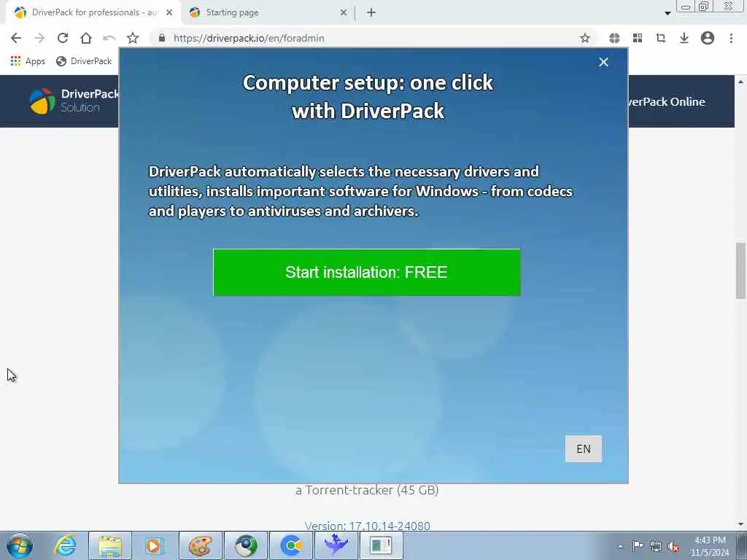Viewport: 747px width, 560px height.
Task: Click the scrollbar down arrow
Action: 741,524
